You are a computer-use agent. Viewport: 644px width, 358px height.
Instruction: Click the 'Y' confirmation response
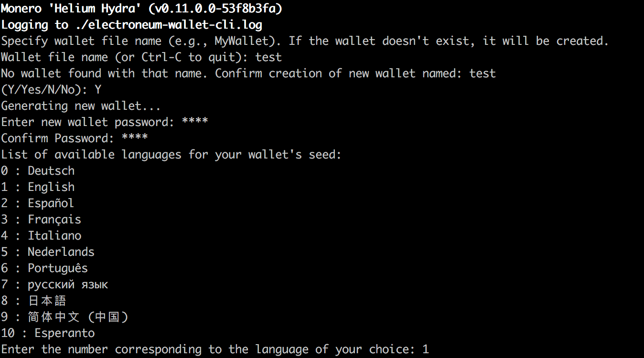(98, 90)
